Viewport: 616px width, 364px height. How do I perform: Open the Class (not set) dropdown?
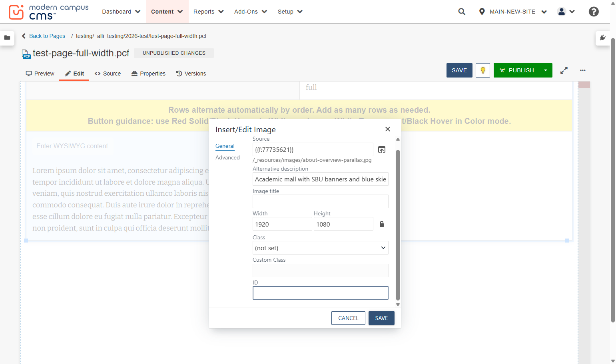coord(321,248)
